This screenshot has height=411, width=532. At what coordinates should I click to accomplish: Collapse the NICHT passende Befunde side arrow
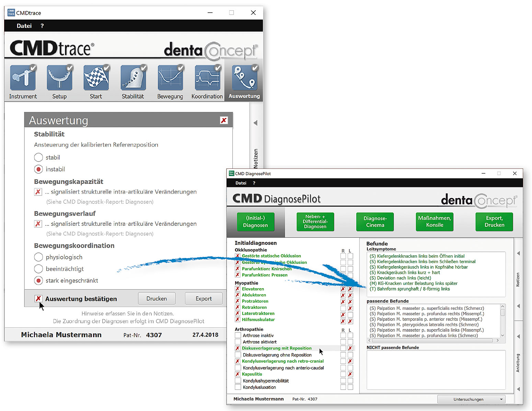(x=518, y=337)
